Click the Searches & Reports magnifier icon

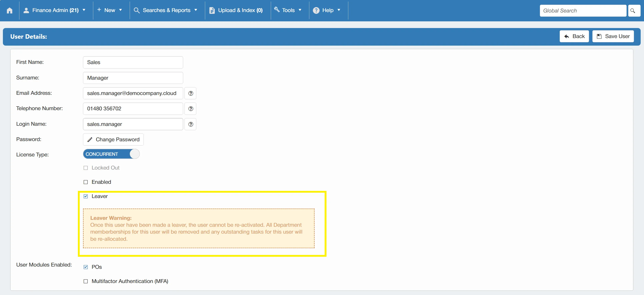tap(136, 10)
